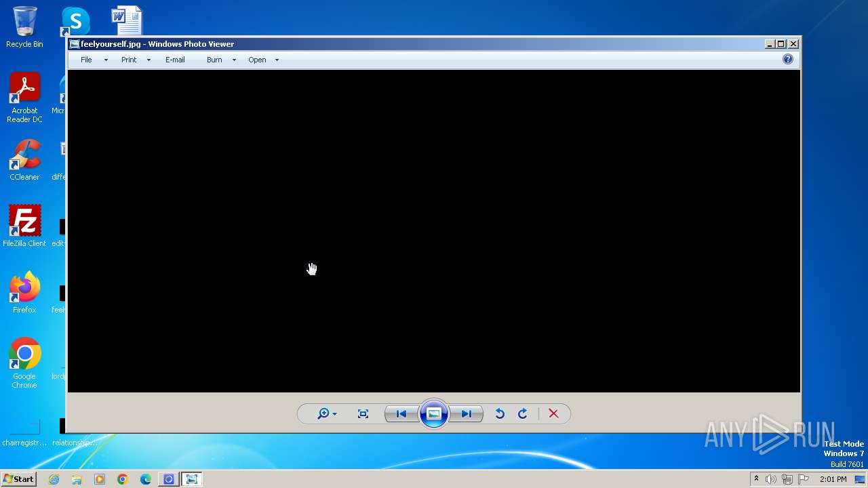
Task: Click Photo Viewer taskbar button
Action: [x=192, y=479]
